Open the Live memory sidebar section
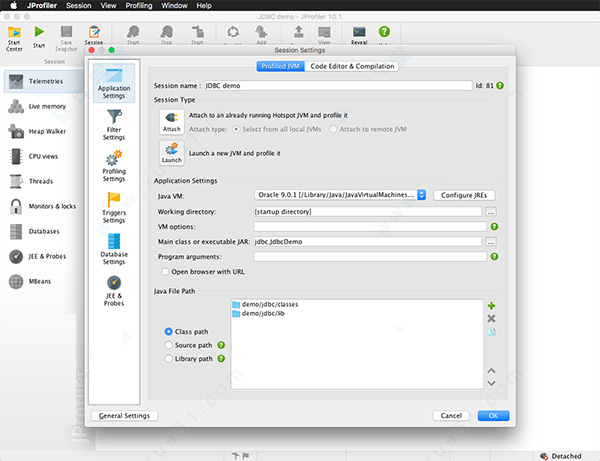 44,106
